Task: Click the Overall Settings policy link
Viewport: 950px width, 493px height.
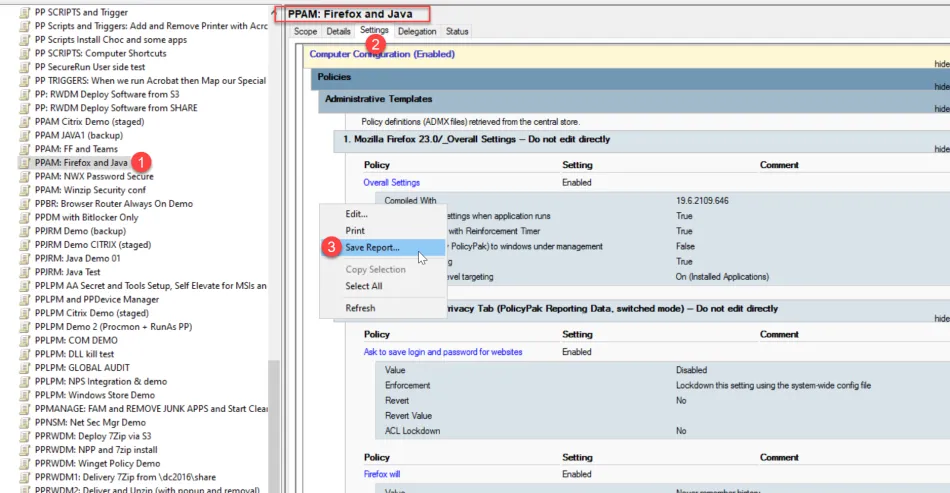Action: pyautogui.click(x=391, y=183)
